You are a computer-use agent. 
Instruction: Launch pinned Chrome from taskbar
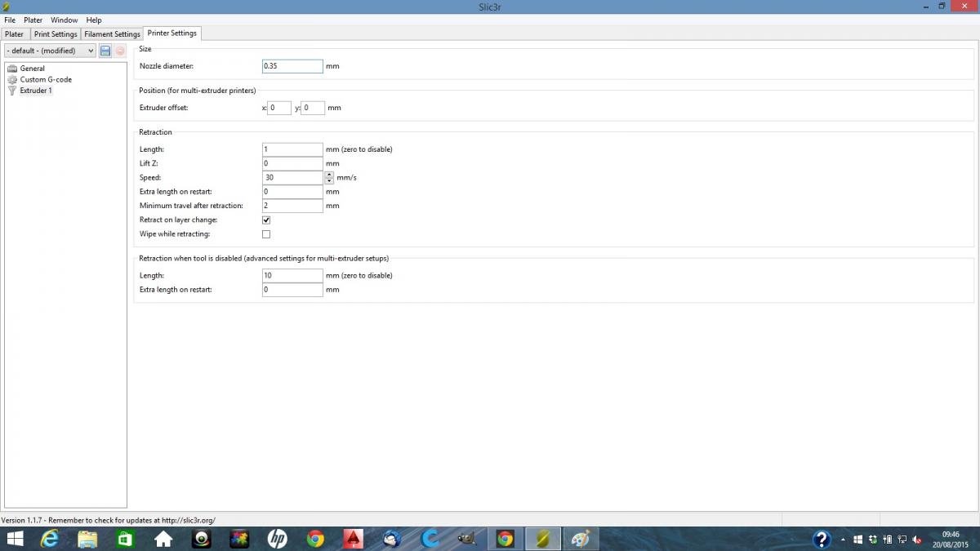(x=315, y=539)
